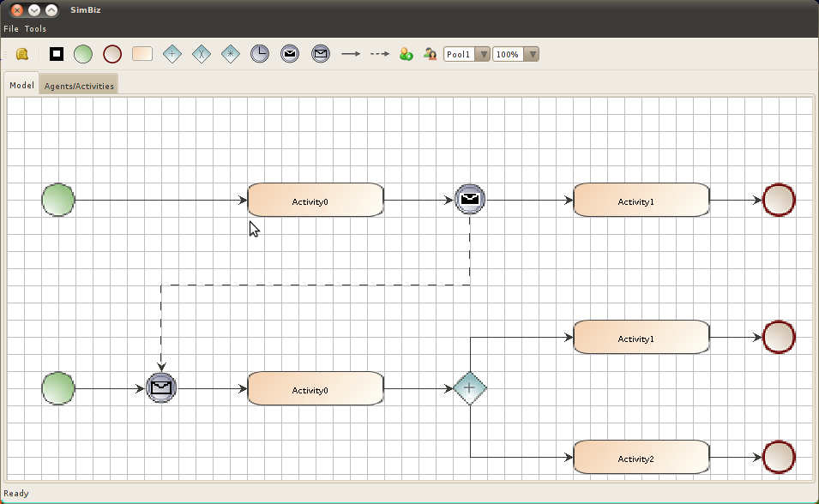The width and height of the screenshot is (819, 504).
Task: Select Activity0 before the message send event
Action: coord(316,200)
